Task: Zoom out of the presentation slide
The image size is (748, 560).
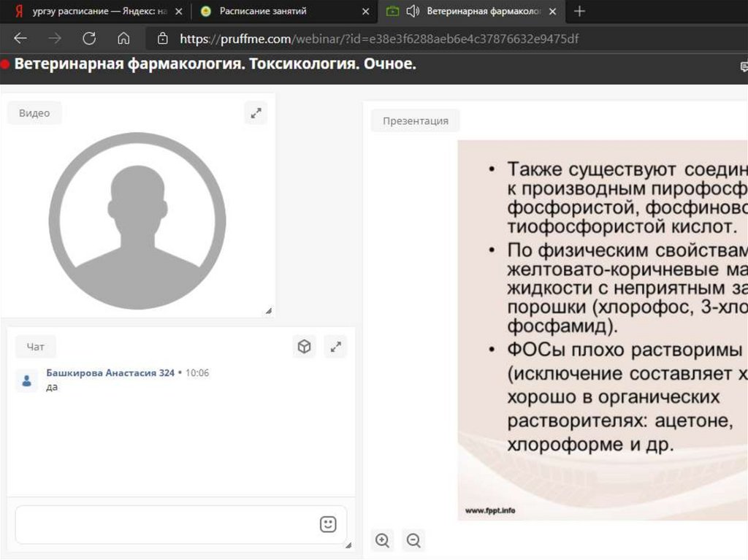Action: coord(413,540)
